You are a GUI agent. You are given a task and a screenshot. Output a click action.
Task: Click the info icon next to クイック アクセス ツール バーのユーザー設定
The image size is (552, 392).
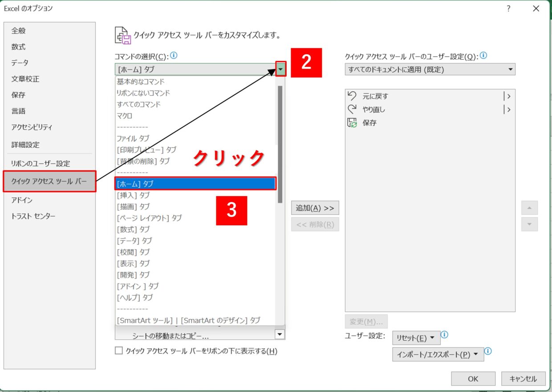[x=483, y=56]
